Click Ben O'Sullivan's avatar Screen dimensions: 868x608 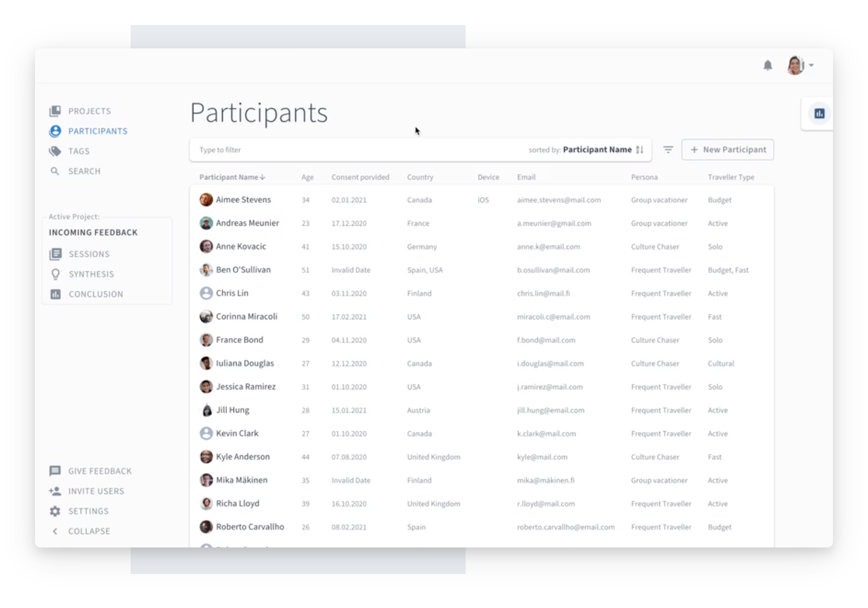[x=206, y=270]
